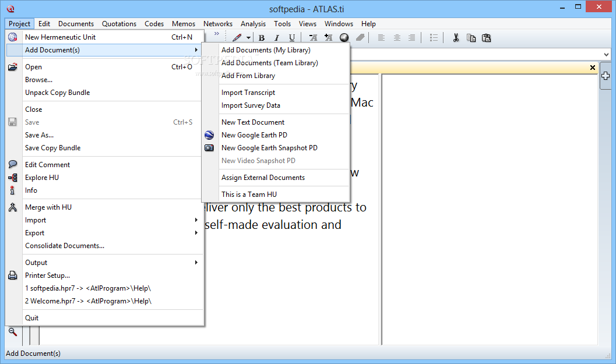Select Save Copy Bundle
This screenshot has width=616, height=364.
point(104,148)
